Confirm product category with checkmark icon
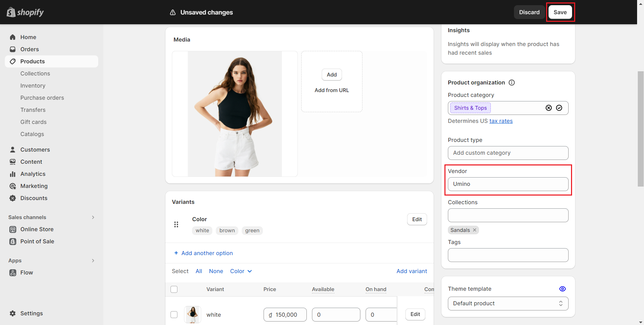Screen dimensions: 644x325 (559, 108)
